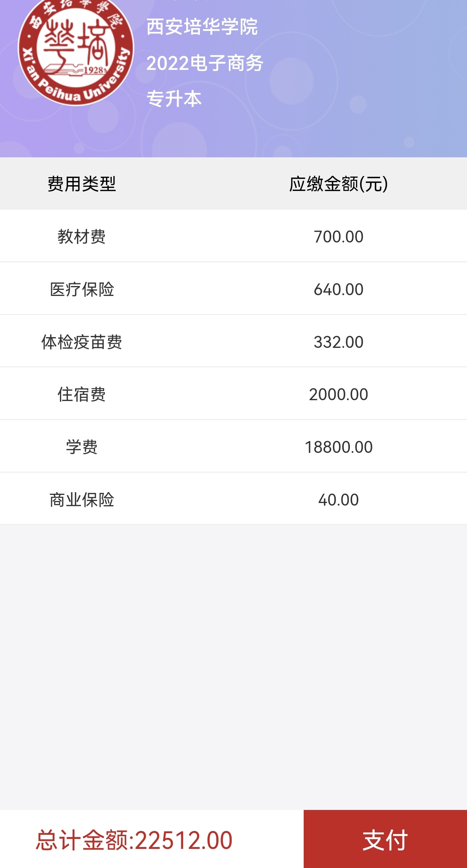467x868 pixels.
Task: Select the 医疗保险 row label
Action: 82,289
